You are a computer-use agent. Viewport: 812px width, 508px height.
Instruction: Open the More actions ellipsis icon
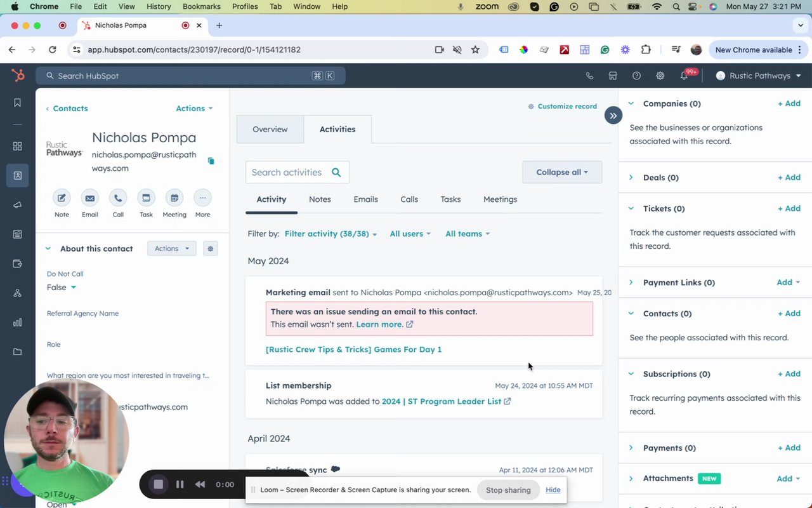click(202, 198)
